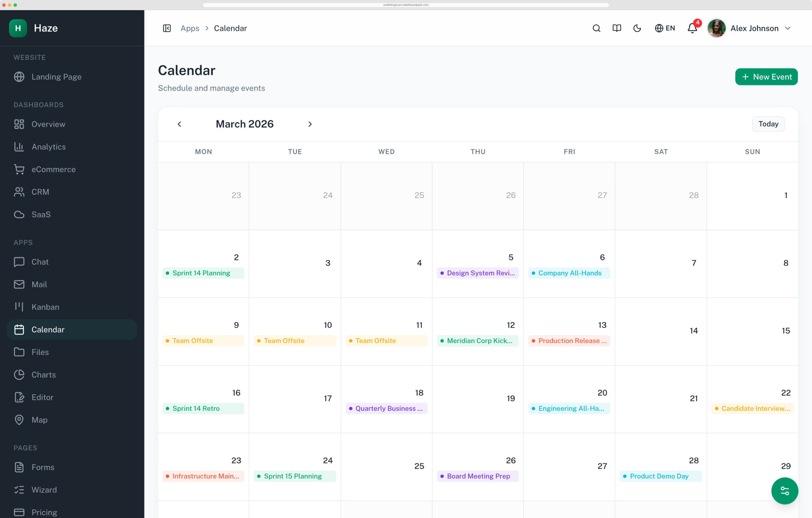This screenshot has width=812, height=518.
Task: Open Company All-Hands event
Action: [x=569, y=273]
